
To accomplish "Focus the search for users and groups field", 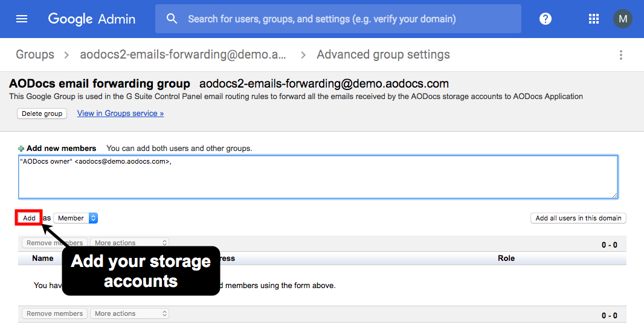I will [338, 19].
